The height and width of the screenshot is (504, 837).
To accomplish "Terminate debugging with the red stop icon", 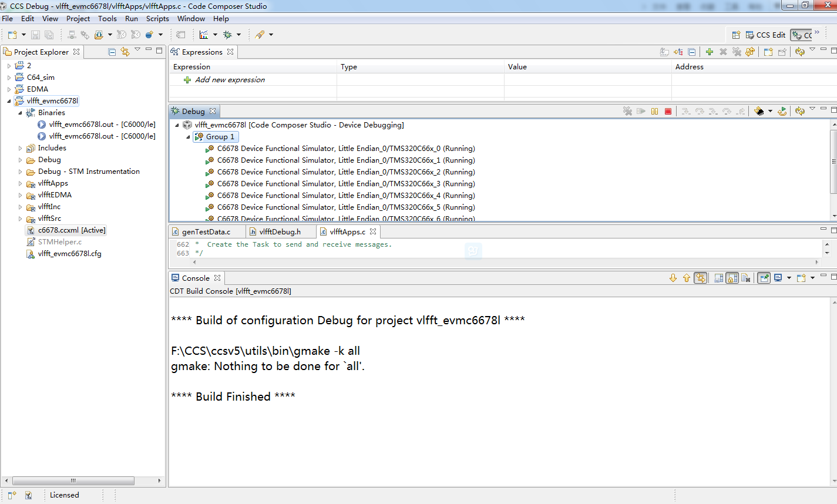I will [x=668, y=111].
